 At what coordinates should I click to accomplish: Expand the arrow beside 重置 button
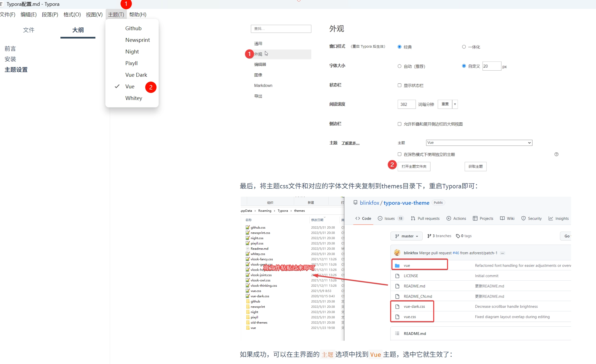point(455,104)
